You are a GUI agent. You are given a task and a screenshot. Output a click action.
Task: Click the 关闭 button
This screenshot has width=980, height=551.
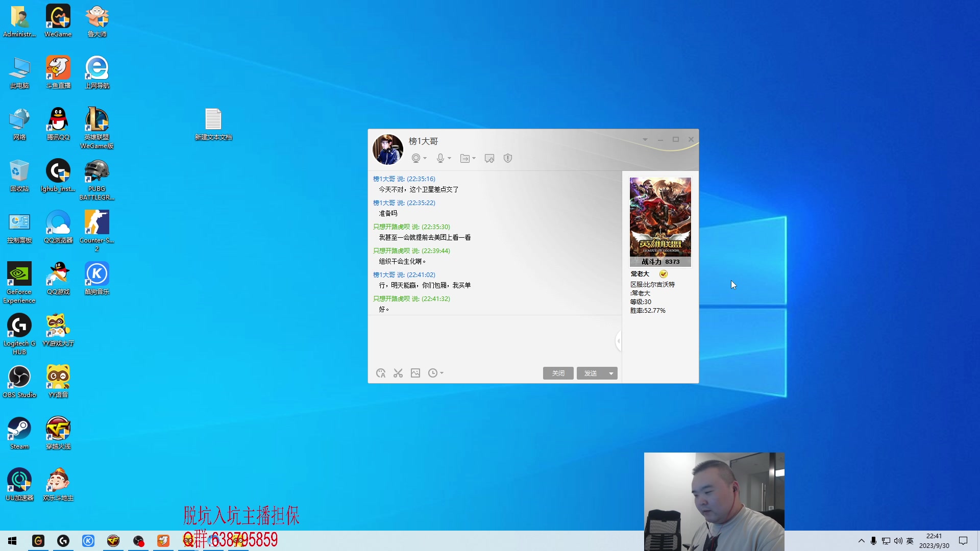click(558, 373)
